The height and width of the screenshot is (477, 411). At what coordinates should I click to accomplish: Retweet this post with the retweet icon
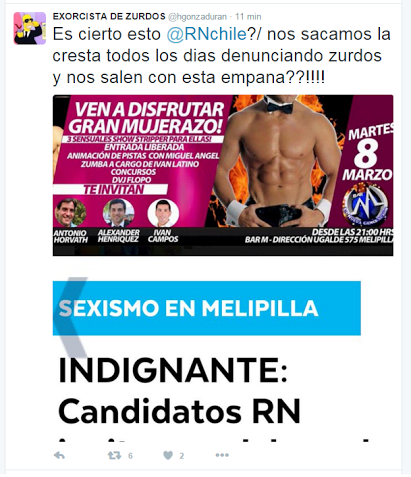point(114,455)
